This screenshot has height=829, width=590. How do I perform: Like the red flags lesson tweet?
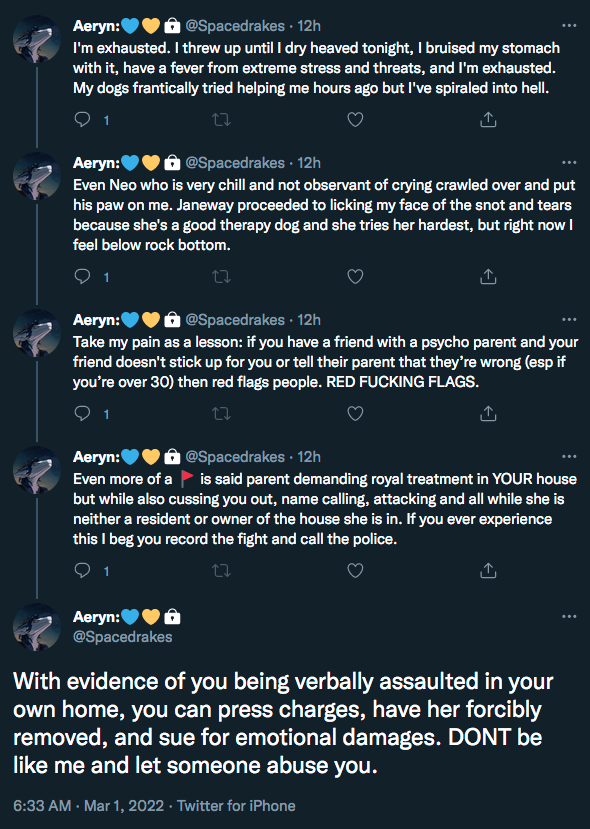(355, 413)
